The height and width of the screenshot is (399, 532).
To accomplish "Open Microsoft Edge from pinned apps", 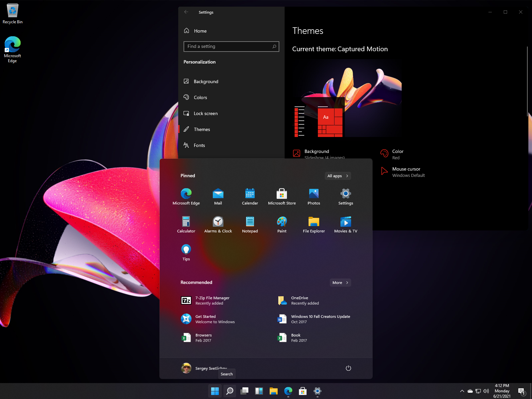I will click(x=186, y=197).
